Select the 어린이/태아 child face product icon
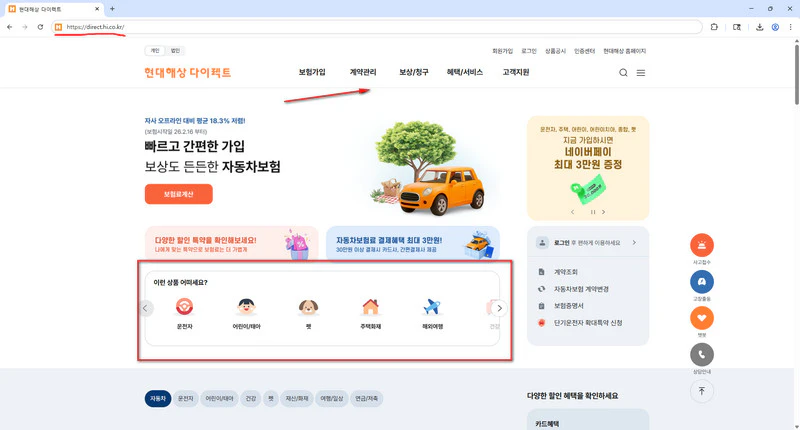Viewport: 800px width, 430px height. coord(246,307)
